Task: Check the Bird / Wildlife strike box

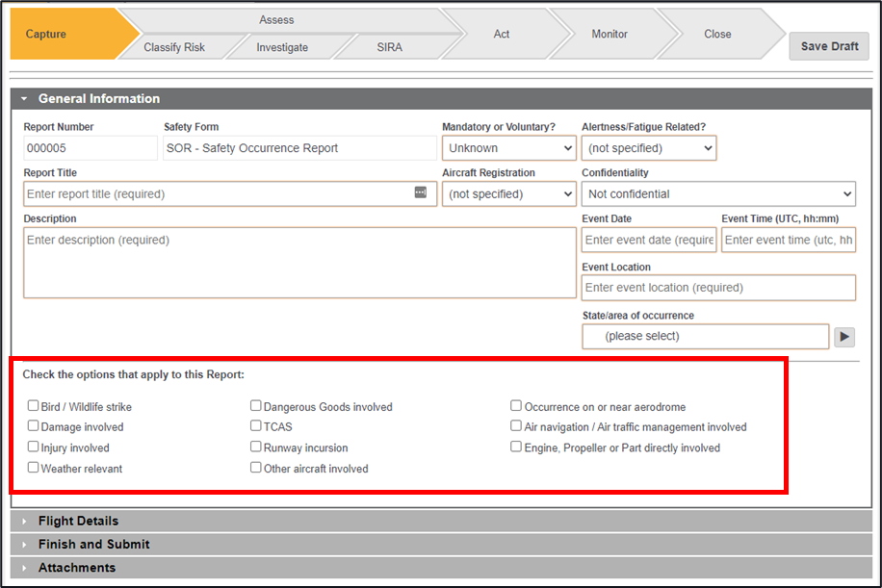Action: point(34,406)
